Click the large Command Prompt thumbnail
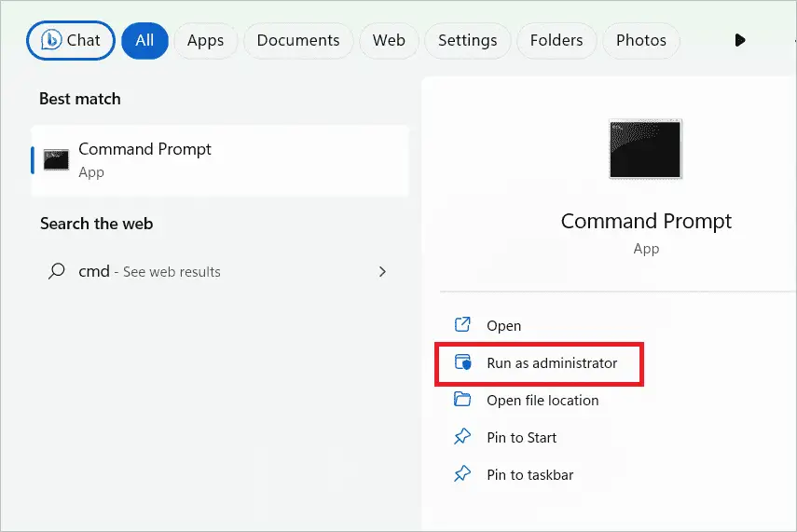Image resolution: width=797 pixels, height=532 pixels. (646, 149)
